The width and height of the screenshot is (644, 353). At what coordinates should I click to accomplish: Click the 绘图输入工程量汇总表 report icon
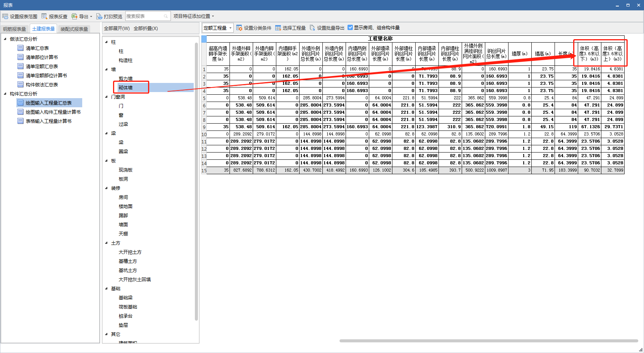tap(21, 103)
